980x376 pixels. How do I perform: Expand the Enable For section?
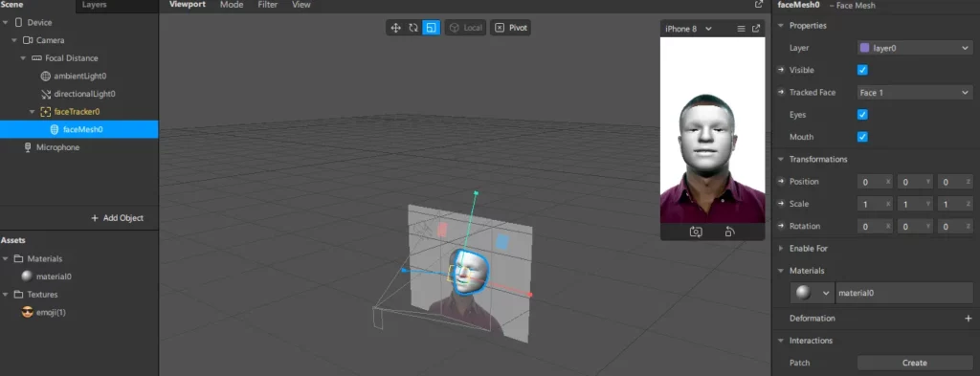click(x=808, y=248)
